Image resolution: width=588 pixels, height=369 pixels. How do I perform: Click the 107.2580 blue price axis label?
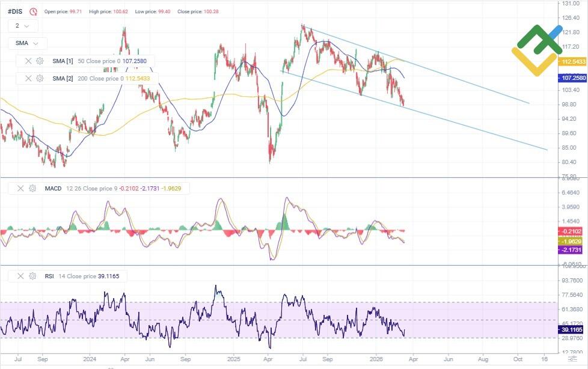572,78
